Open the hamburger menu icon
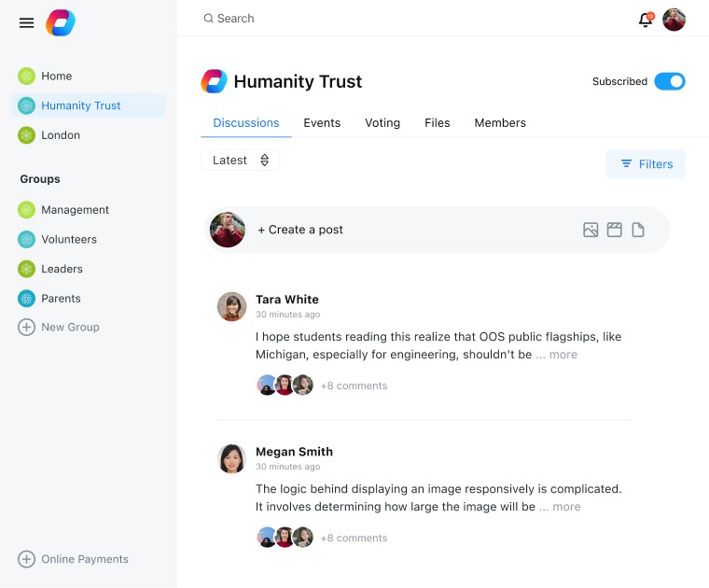This screenshot has height=588, width=709. click(x=26, y=22)
